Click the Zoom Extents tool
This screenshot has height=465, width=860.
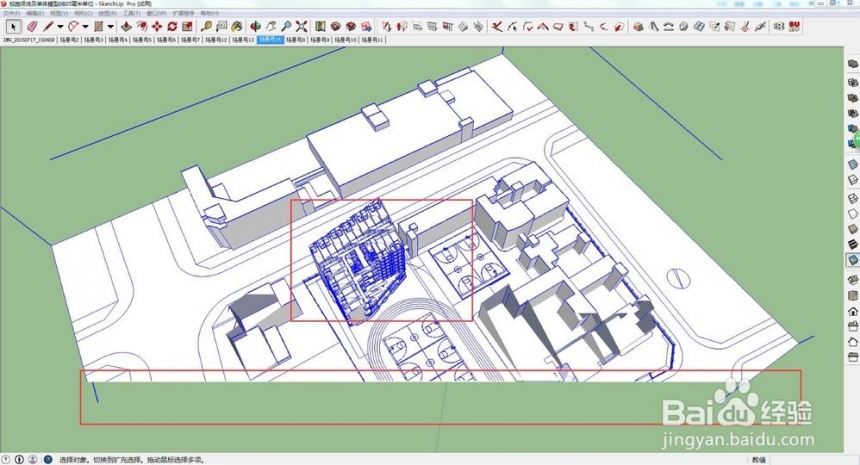(x=301, y=26)
